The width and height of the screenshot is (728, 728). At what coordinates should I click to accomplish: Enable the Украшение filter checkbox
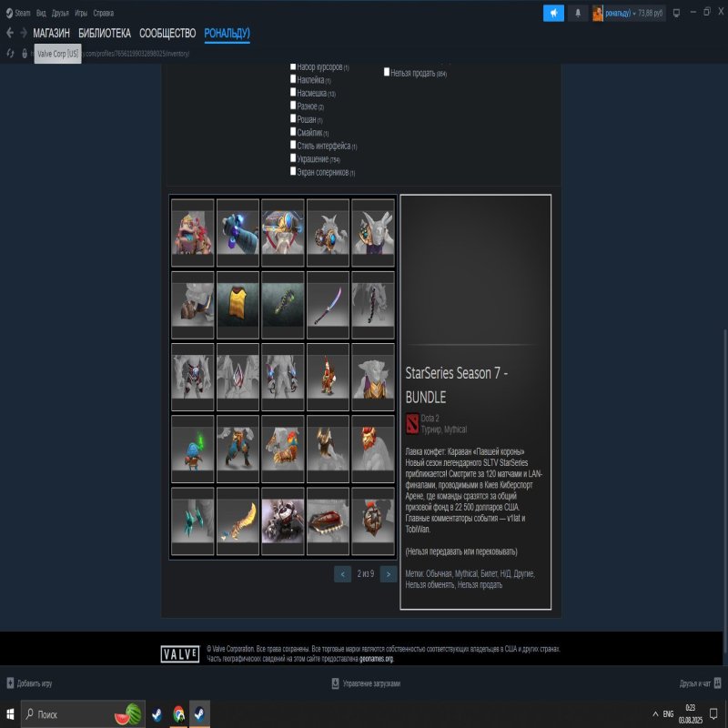pyautogui.click(x=294, y=158)
